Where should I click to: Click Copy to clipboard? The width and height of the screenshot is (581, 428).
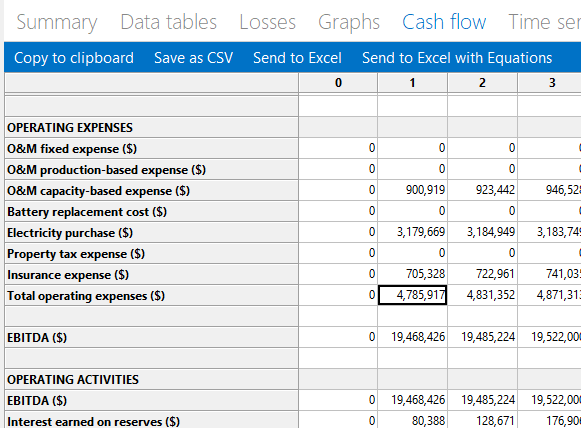coord(74,58)
